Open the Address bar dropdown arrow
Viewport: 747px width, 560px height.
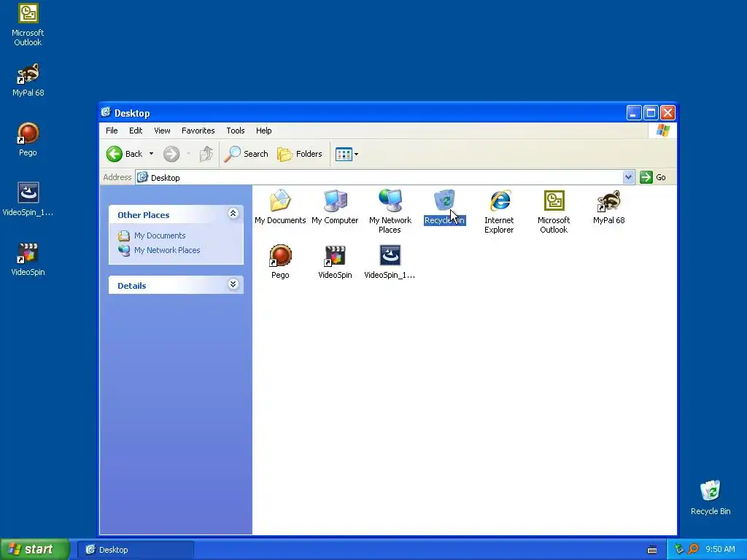click(x=628, y=177)
